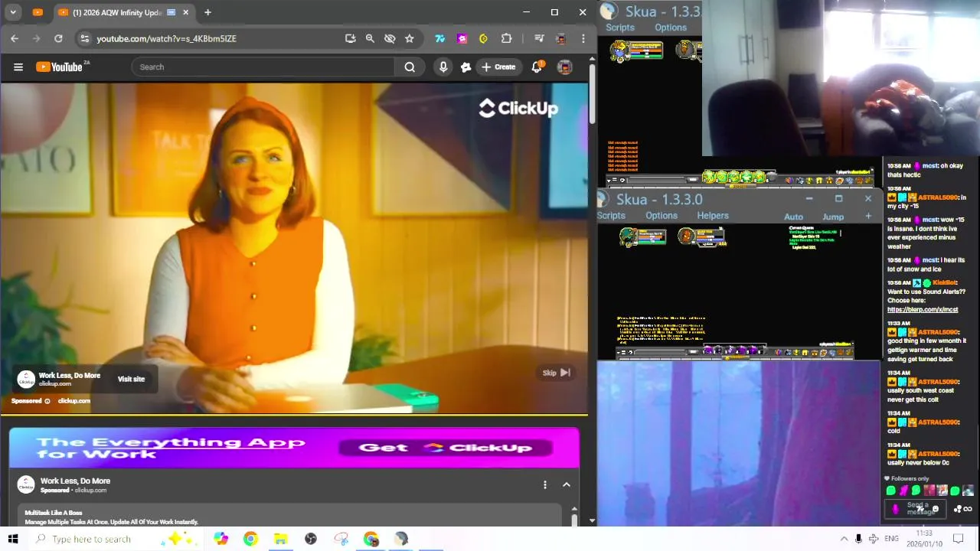Open the blue 7TV extension icon
The width and height of the screenshot is (980, 551).
coord(440,38)
